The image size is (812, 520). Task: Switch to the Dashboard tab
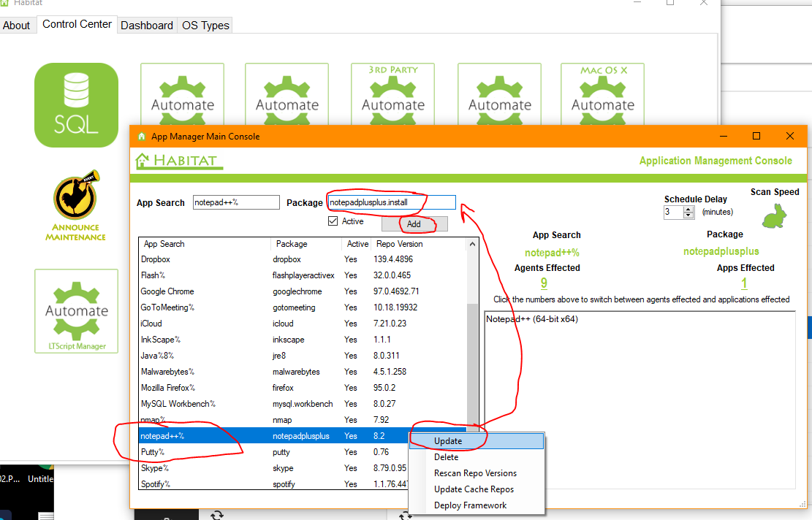click(x=147, y=26)
